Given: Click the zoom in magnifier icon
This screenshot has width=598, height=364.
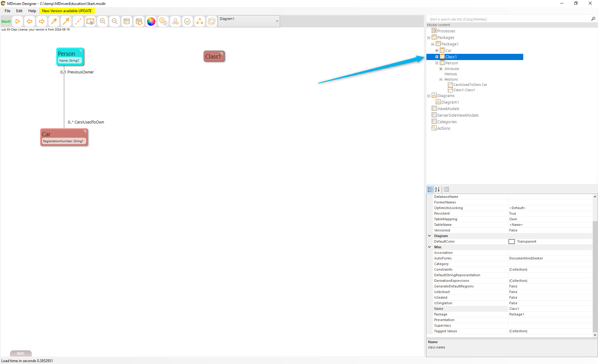Looking at the screenshot, I should 102,21.
